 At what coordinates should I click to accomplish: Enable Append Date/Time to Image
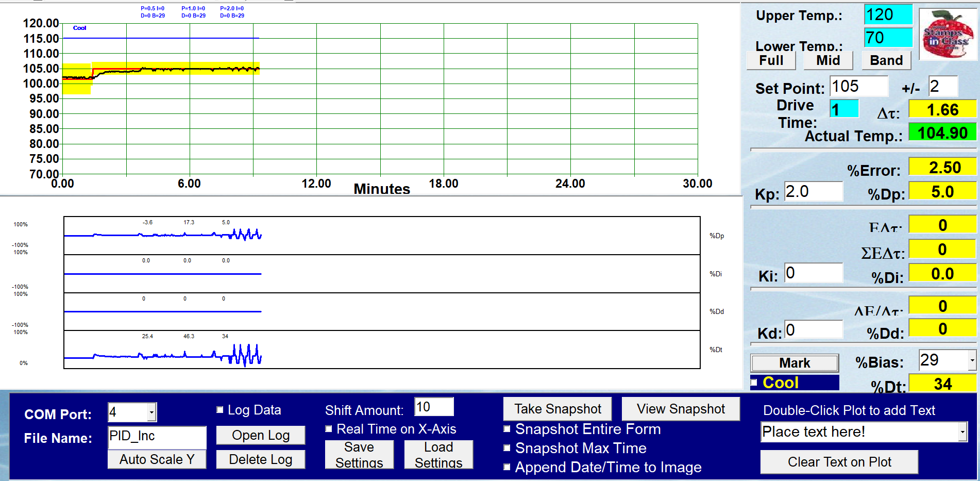pos(507,467)
